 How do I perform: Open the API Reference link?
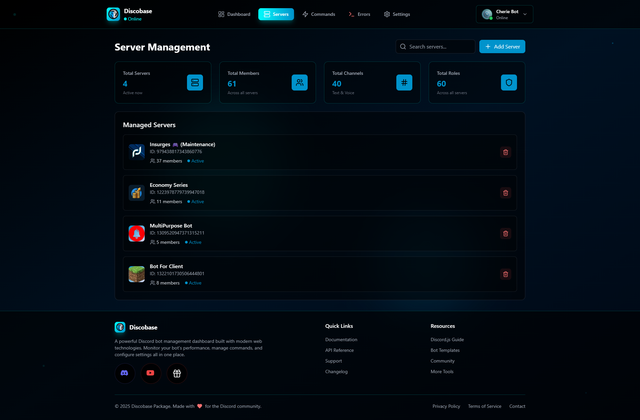(339, 350)
